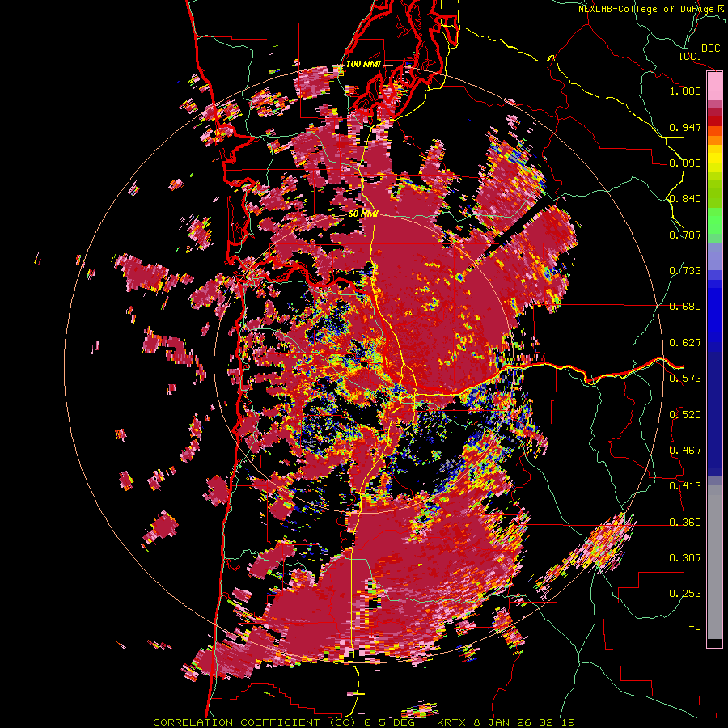Select the 0.733 legend value

click(x=685, y=271)
